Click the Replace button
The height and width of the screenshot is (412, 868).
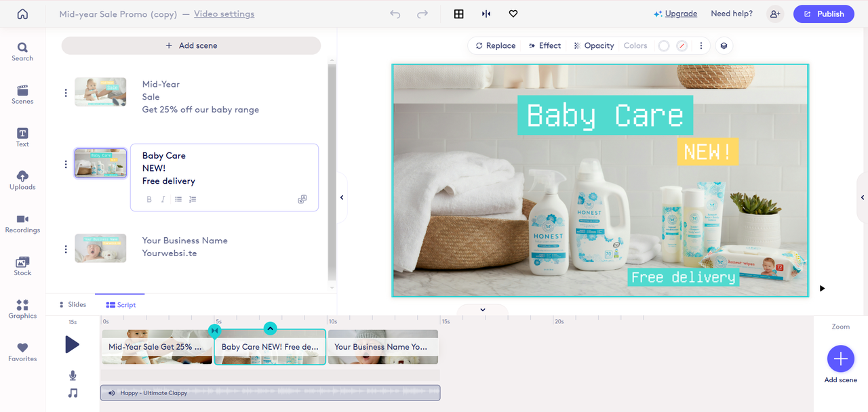point(496,45)
